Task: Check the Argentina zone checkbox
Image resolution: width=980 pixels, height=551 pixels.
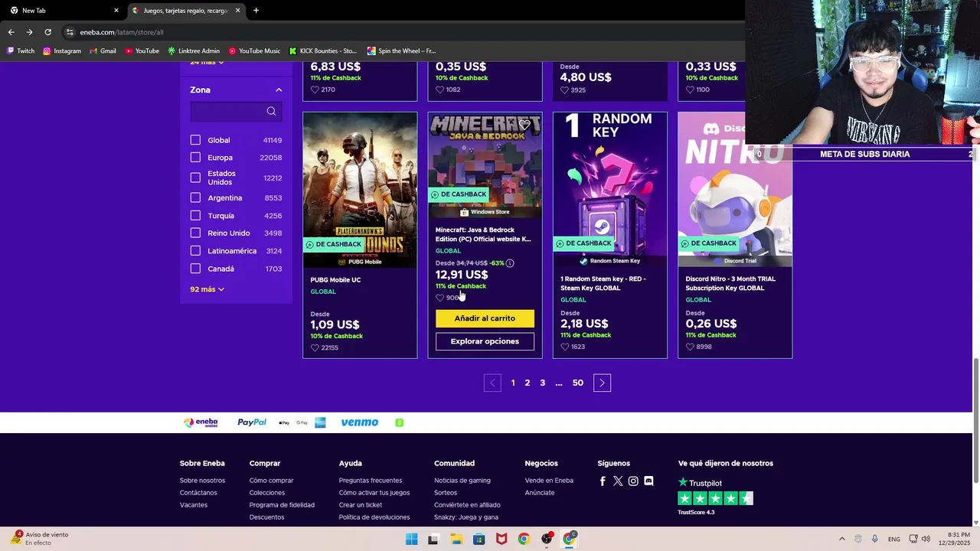Action: coord(195,197)
